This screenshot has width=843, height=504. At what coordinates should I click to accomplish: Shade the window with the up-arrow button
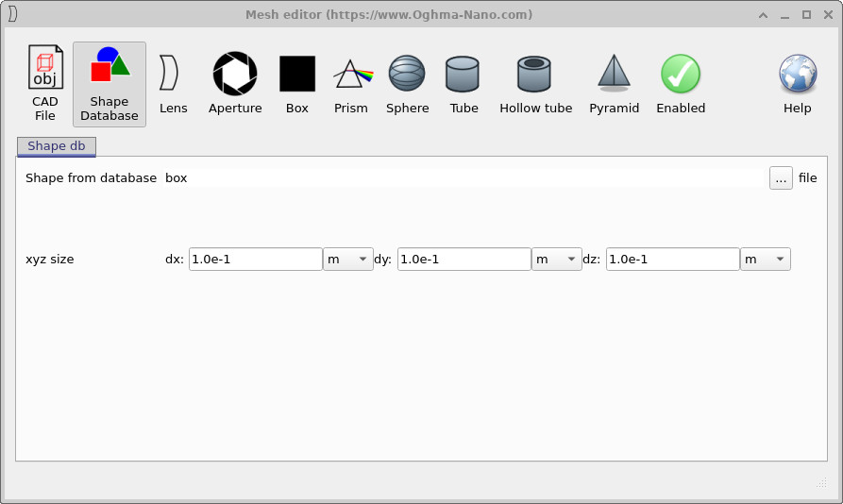(x=763, y=15)
